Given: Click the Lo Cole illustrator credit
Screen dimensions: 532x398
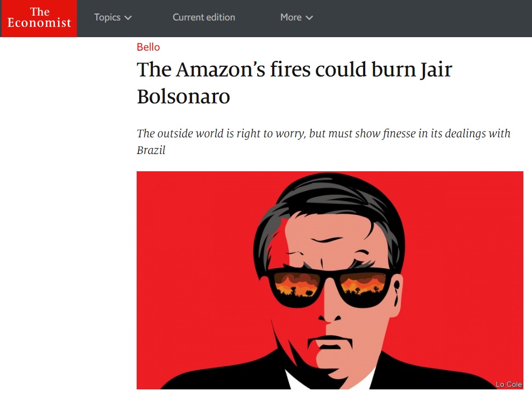Looking at the screenshot, I should point(508,384).
